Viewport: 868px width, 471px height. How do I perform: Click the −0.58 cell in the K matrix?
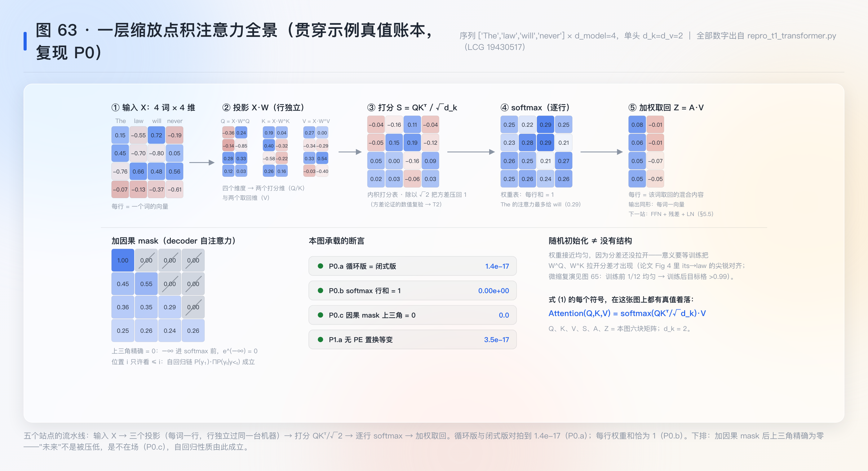coord(269,158)
